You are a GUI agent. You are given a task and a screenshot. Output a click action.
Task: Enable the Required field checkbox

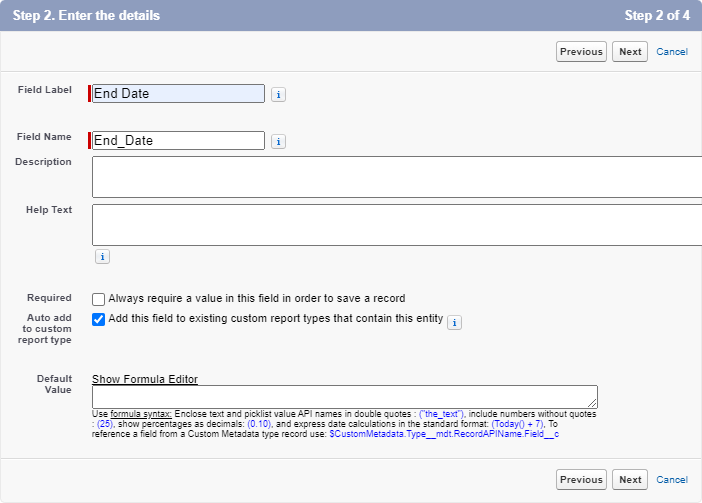98,299
